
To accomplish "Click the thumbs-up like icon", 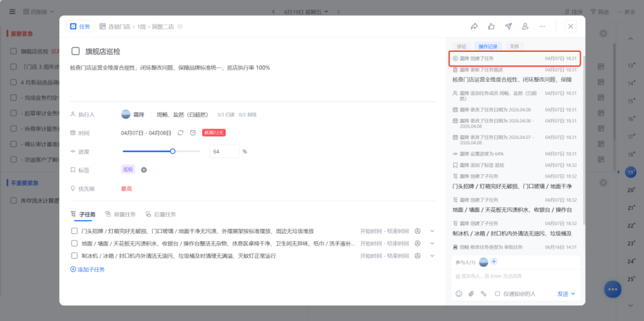I will coord(491,26).
